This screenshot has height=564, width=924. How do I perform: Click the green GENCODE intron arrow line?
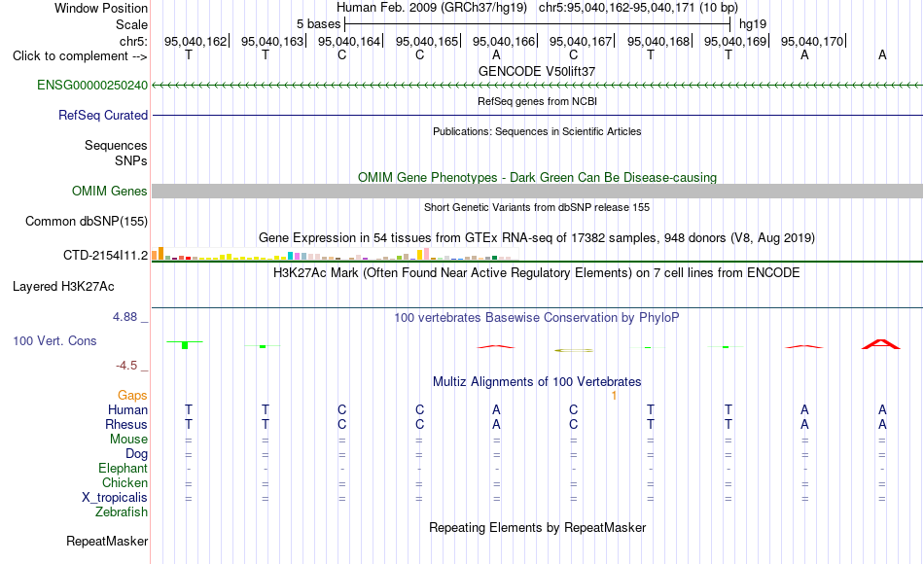pyautogui.click(x=537, y=86)
